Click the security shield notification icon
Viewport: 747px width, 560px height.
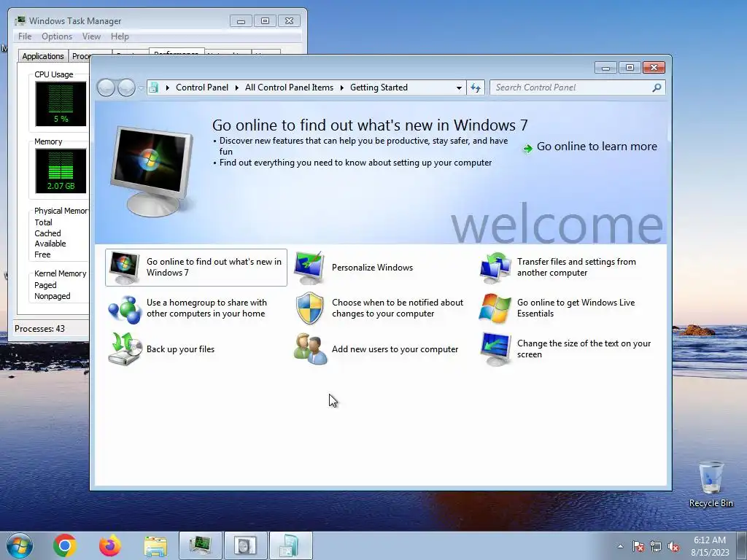[x=309, y=308]
